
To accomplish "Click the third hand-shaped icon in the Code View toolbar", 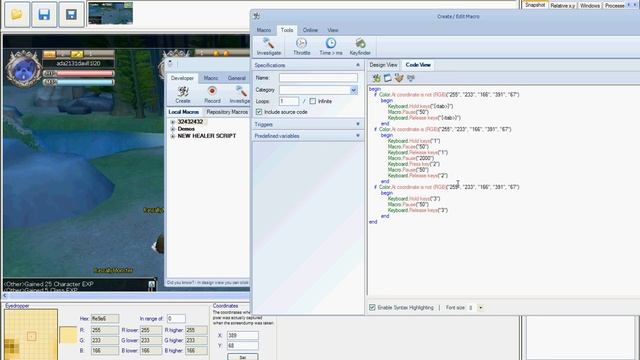I will pos(399,78).
